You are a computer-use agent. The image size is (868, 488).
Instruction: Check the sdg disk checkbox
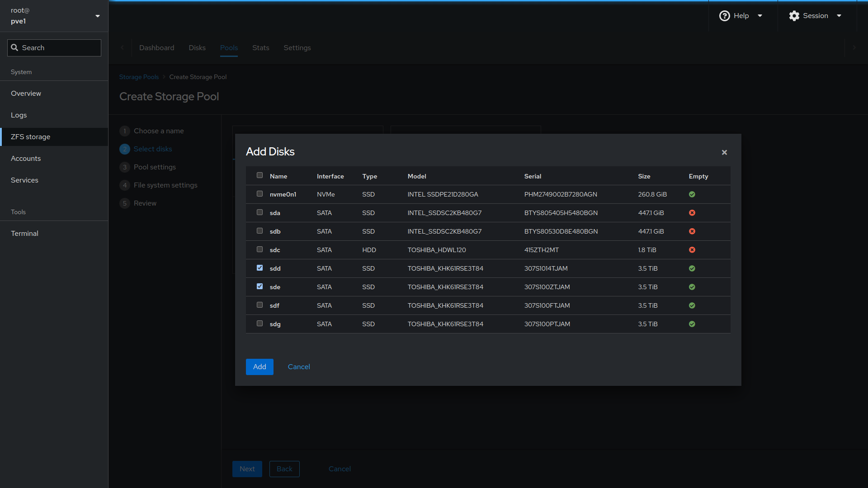tap(259, 324)
